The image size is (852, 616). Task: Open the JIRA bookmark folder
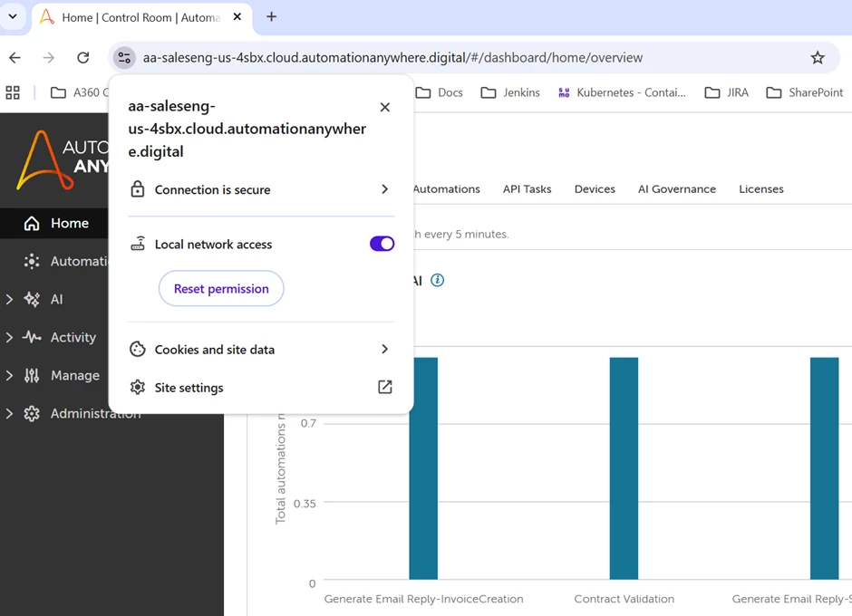click(727, 92)
